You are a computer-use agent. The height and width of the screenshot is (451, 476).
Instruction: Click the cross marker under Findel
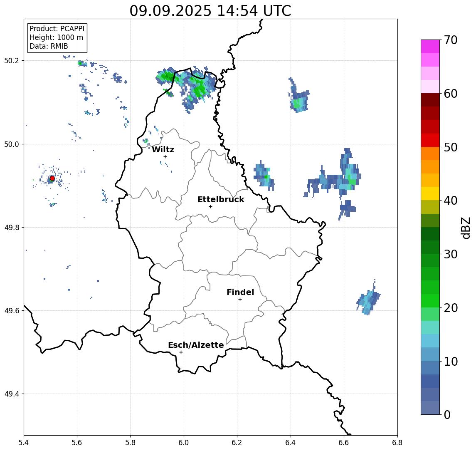[240, 300]
